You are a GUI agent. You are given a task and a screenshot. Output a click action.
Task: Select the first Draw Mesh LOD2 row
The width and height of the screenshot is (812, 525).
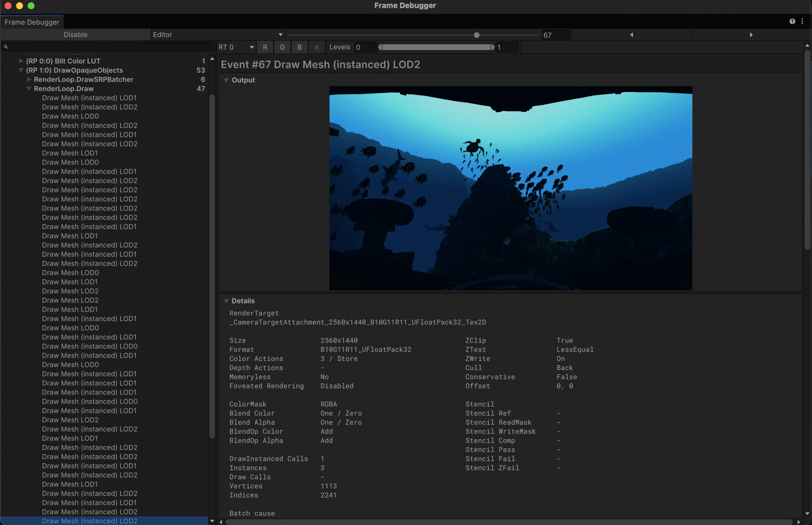(70, 291)
